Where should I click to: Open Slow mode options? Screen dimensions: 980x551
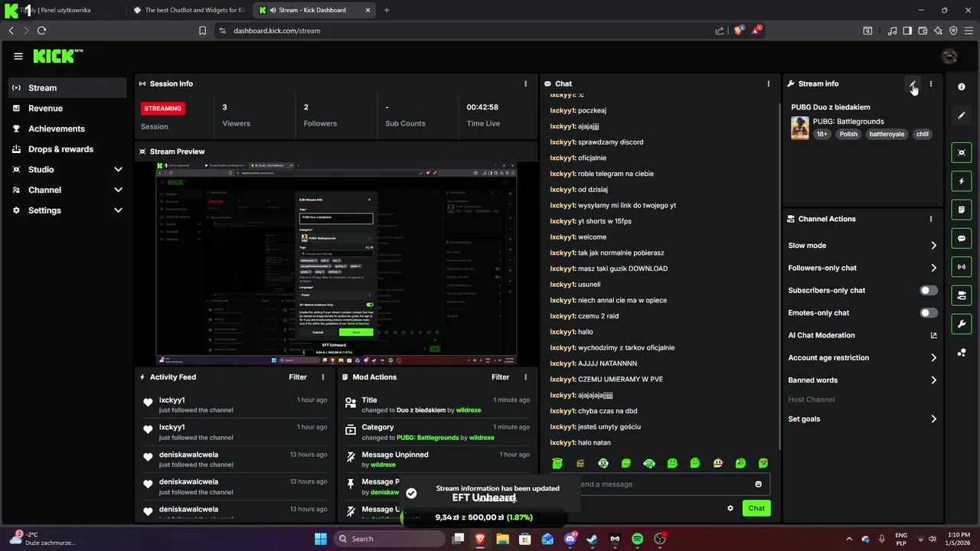[862, 246]
